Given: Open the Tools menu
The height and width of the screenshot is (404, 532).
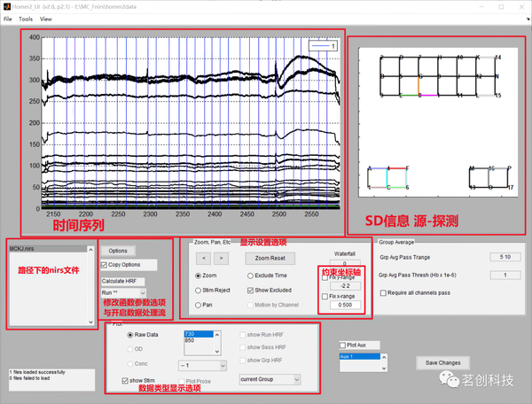Looking at the screenshot, I should click(x=26, y=19).
